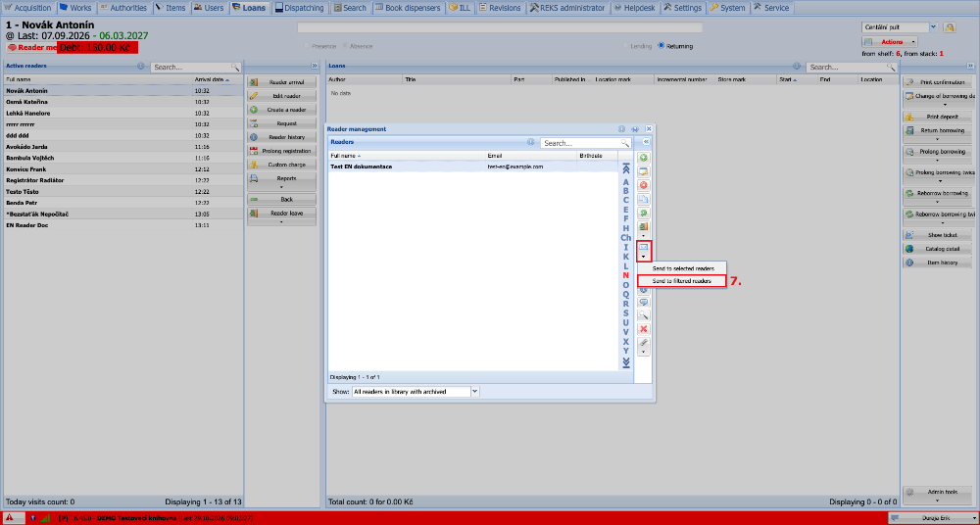Expand arrow below Prolong borrowing button

coord(938,160)
